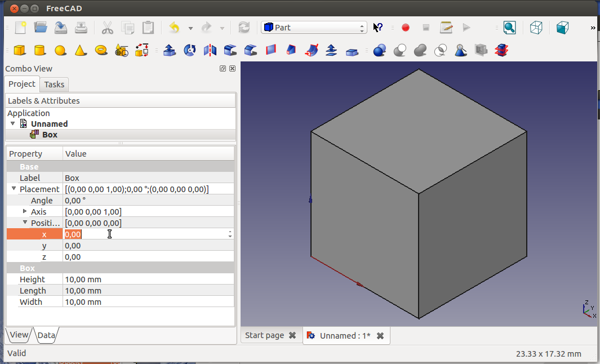Create a sphere primitive

click(60, 51)
